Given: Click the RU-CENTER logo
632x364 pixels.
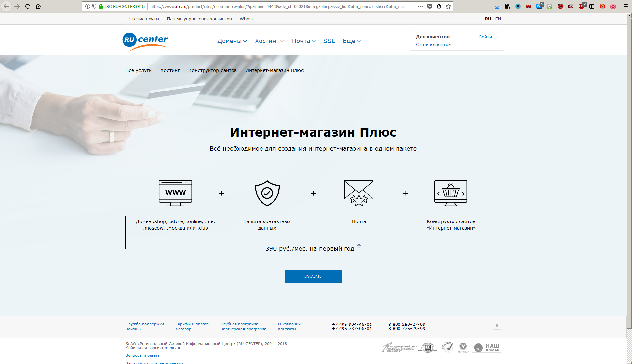Looking at the screenshot, I should (x=145, y=41).
